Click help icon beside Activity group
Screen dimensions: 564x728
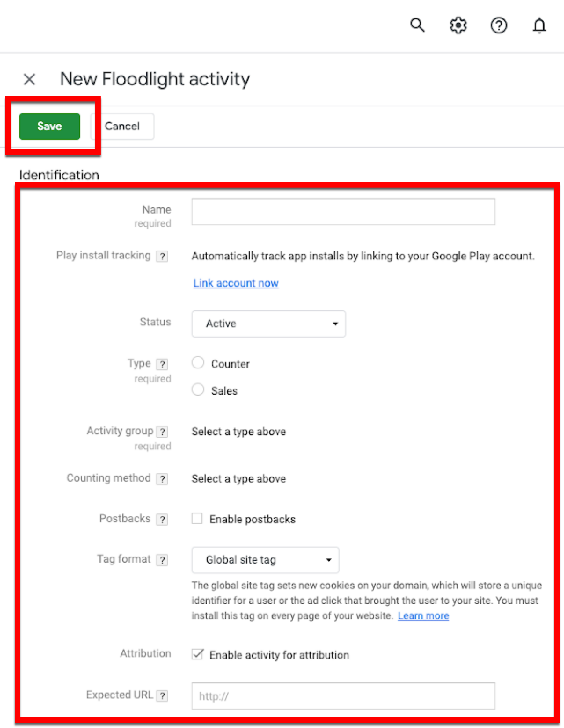(162, 432)
